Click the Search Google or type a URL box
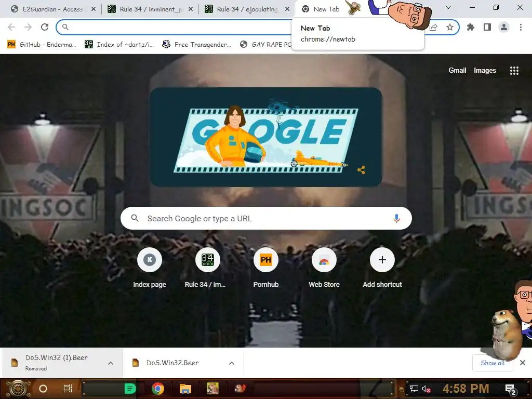The width and height of the screenshot is (532, 399). (x=266, y=218)
